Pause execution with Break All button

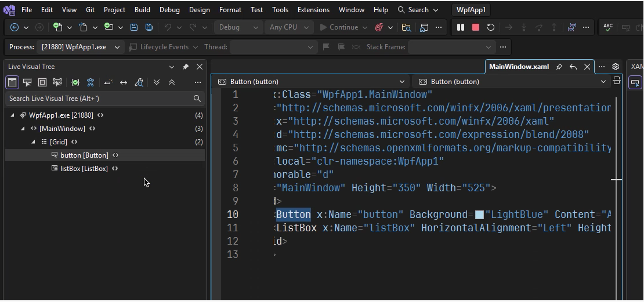461,27
